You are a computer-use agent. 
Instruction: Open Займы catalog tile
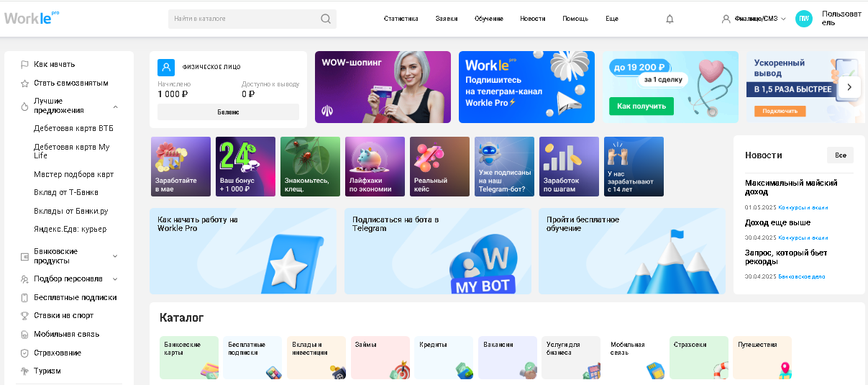click(x=380, y=358)
